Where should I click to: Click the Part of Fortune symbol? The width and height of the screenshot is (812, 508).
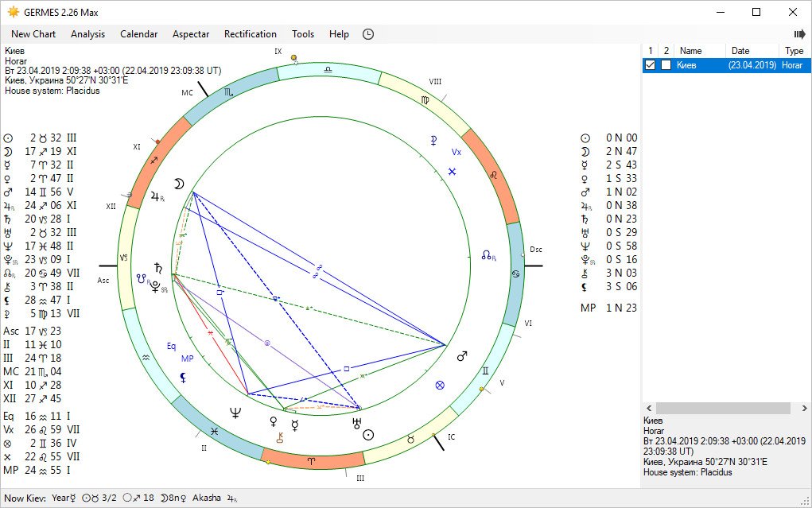point(438,385)
